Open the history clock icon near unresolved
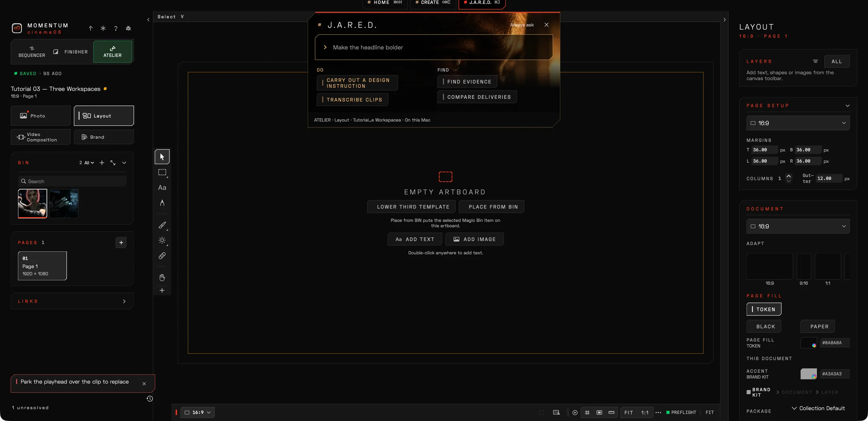868x421 pixels. click(150, 399)
